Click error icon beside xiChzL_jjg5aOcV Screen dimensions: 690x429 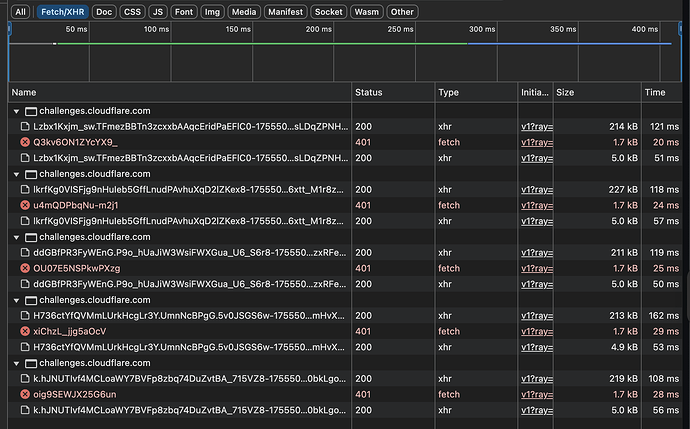[x=25, y=331]
